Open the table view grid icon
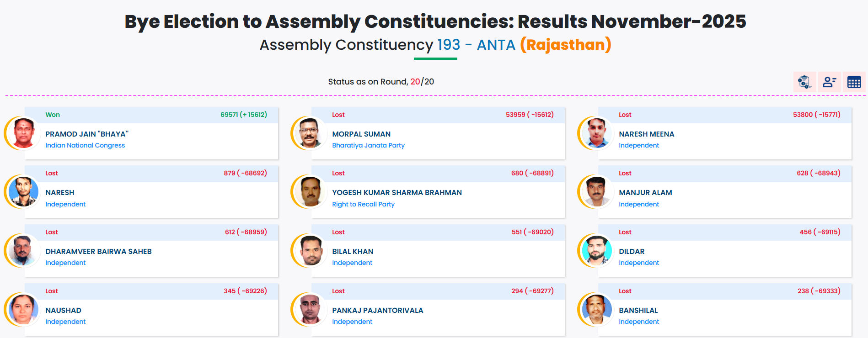The image size is (868, 338). point(853,82)
